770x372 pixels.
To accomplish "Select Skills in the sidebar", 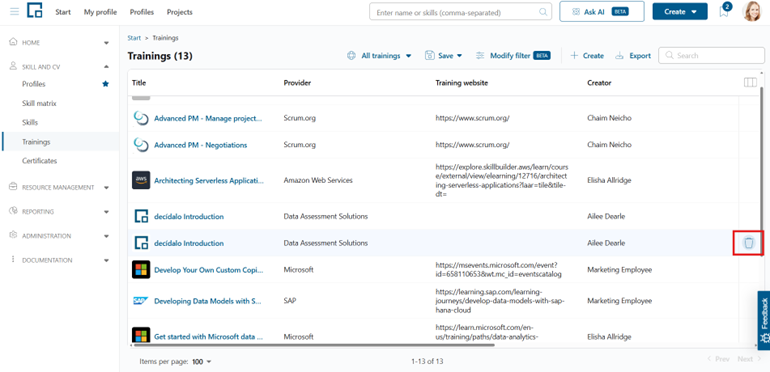I will (x=30, y=122).
